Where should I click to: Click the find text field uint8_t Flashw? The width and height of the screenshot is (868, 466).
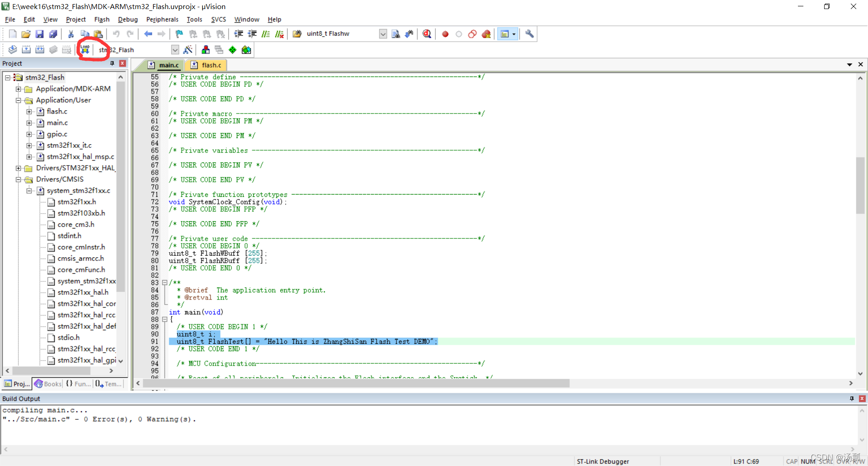(x=342, y=34)
